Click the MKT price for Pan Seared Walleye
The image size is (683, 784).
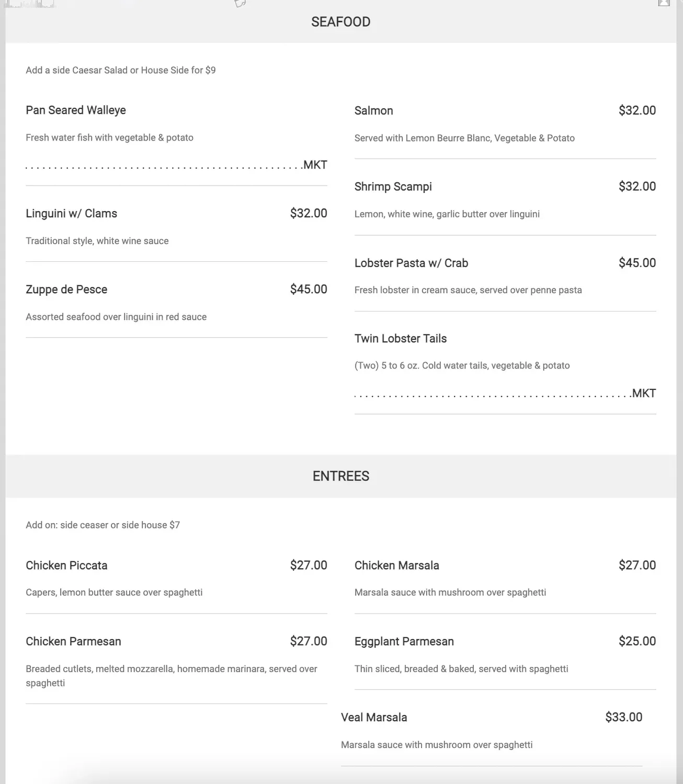(315, 165)
